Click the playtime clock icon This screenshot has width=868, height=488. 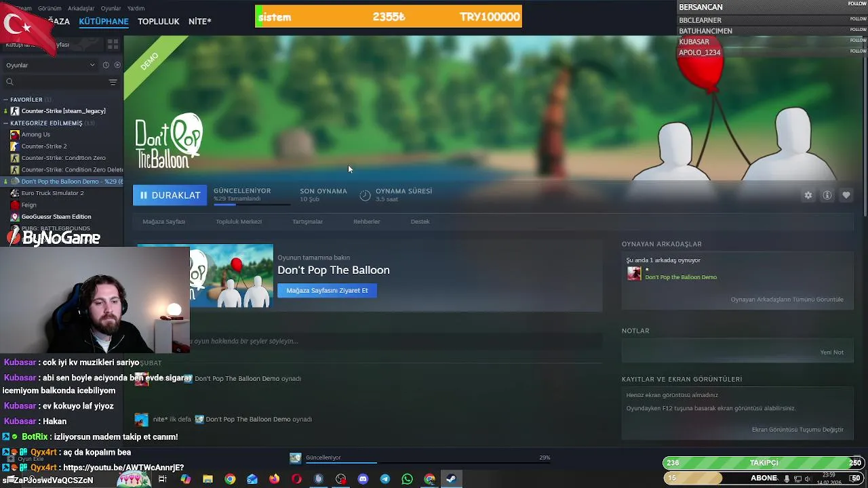(365, 195)
